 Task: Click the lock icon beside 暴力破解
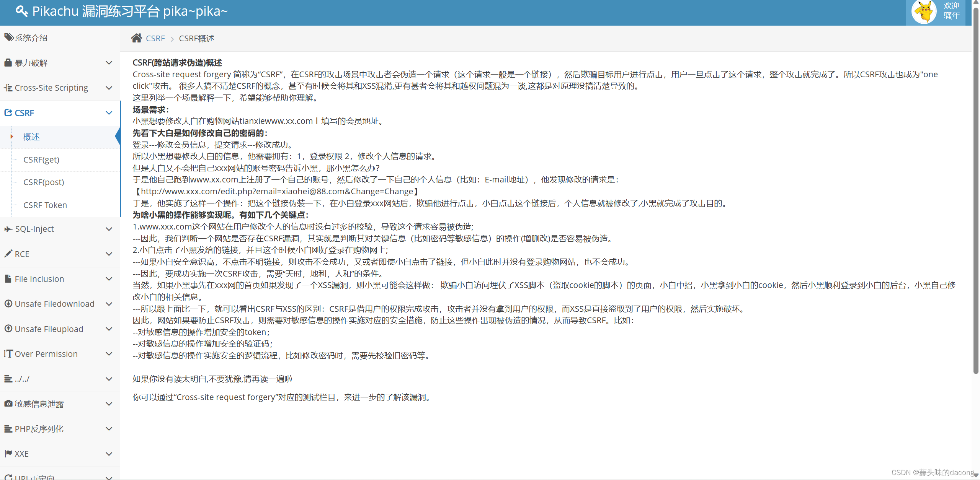[x=8, y=62]
